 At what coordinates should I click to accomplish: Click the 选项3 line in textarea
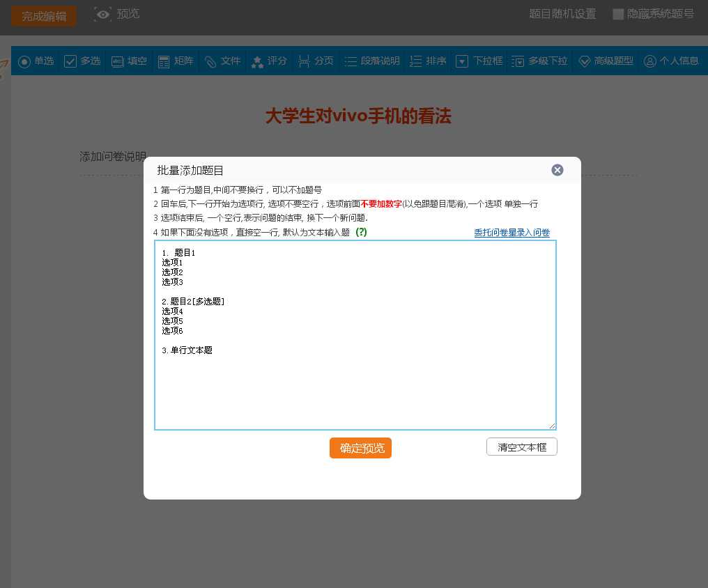point(172,282)
